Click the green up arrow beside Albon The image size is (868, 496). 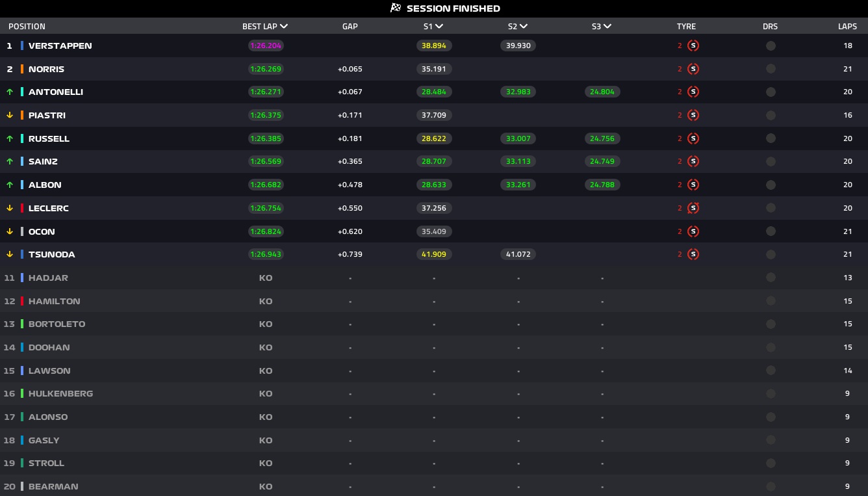coord(10,185)
